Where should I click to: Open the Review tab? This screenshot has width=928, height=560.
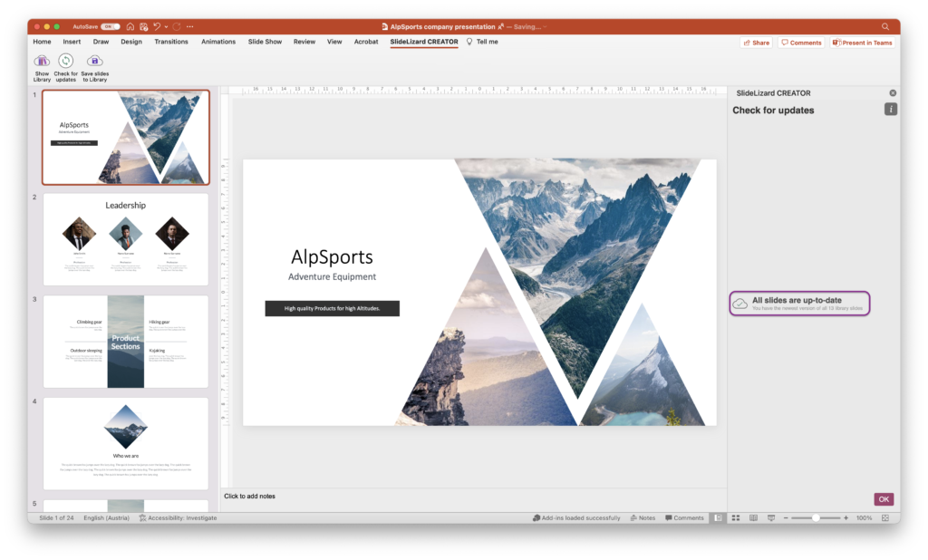[304, 42]
